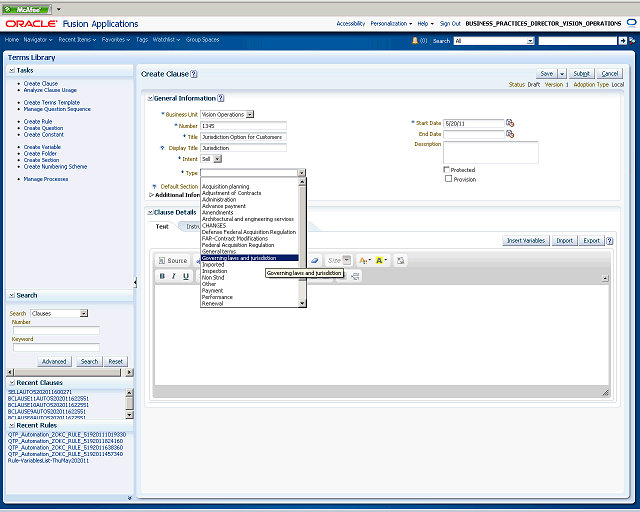Viewport: 640px width, 512px height.
Task: Open the End Date calendar picker
Action: click(x=510, y=134)
